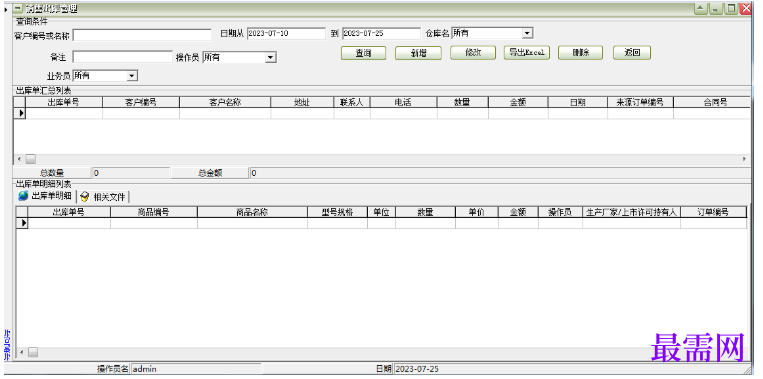
Task: Click summary table 客户编号 column header
Action: [x=141, y=102]
